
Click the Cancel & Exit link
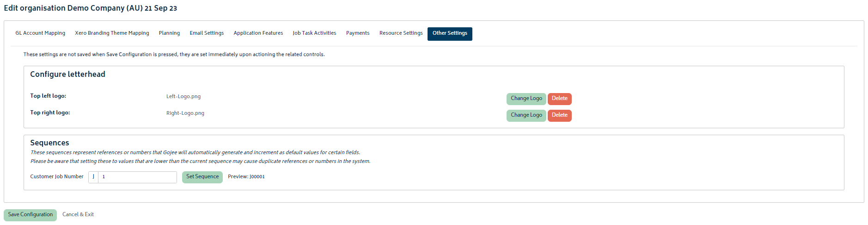78,215
